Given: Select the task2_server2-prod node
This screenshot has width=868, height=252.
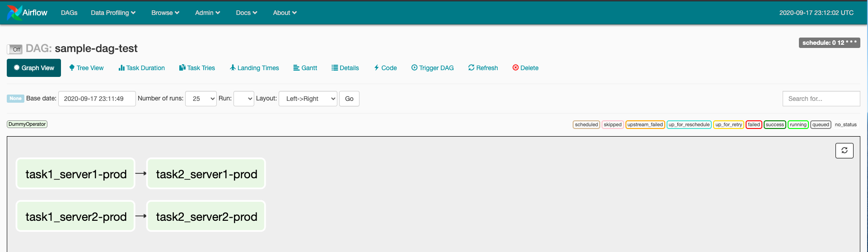Looking at the screenshot, I should pos(206,216).
